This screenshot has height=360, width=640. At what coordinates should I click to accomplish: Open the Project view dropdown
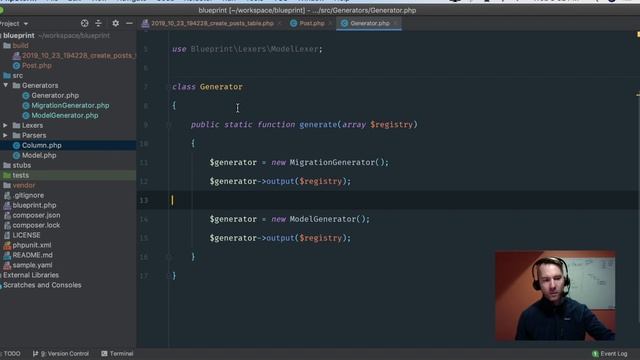click(14, 24)
